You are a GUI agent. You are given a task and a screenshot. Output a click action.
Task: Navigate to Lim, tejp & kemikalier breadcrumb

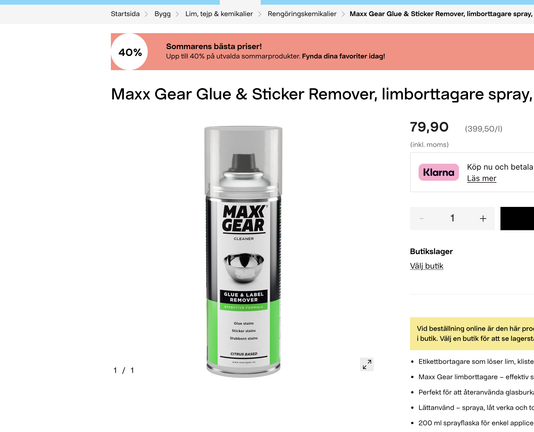(x=219, y=14)
